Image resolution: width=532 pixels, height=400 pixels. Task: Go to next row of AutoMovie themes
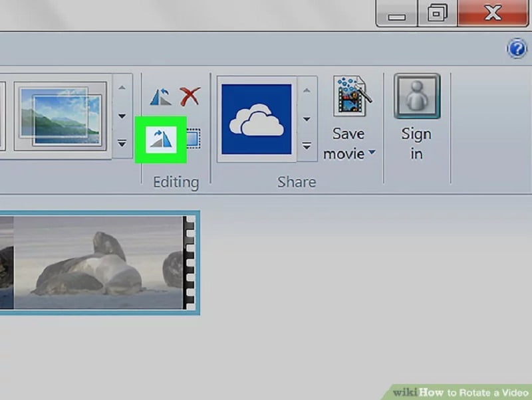122,116
